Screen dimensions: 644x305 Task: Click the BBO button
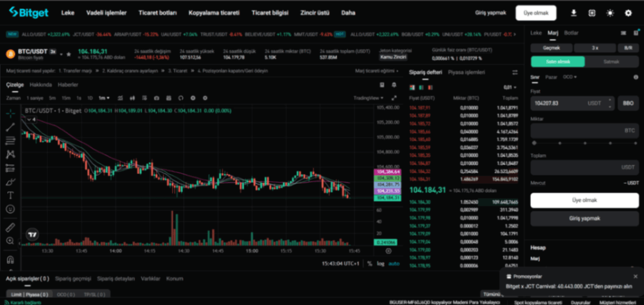click(x=628, y=103)
